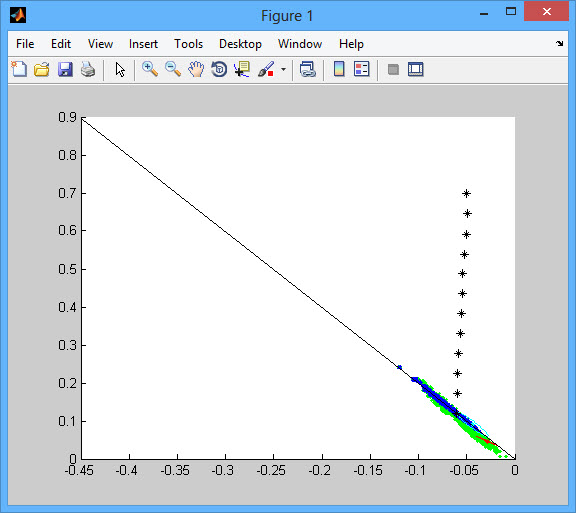Print the figure using the printer icon

88,69
